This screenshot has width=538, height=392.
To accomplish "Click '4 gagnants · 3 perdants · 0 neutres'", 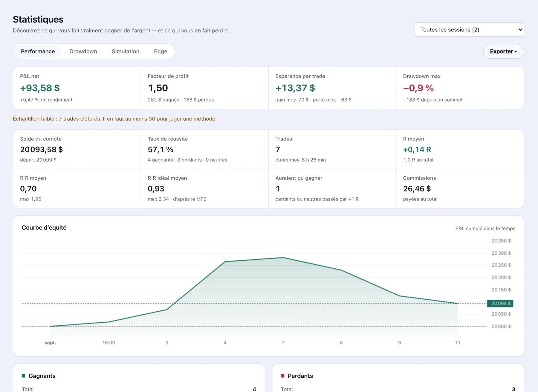I will (x=187, y=160).
